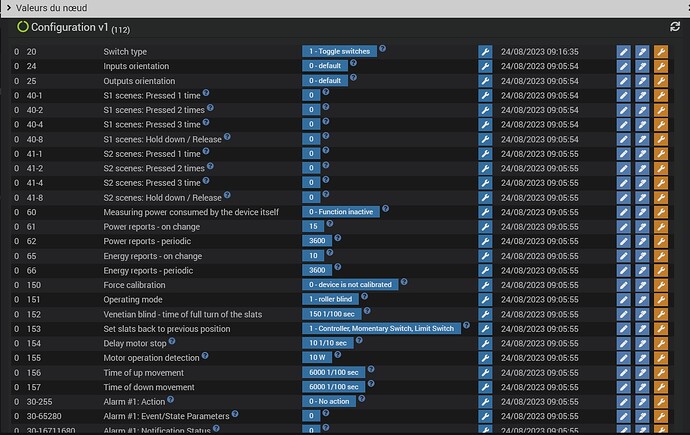Select the 'Switch type' parameter label
The image size is (690, 435).
[x=125, y=51]
